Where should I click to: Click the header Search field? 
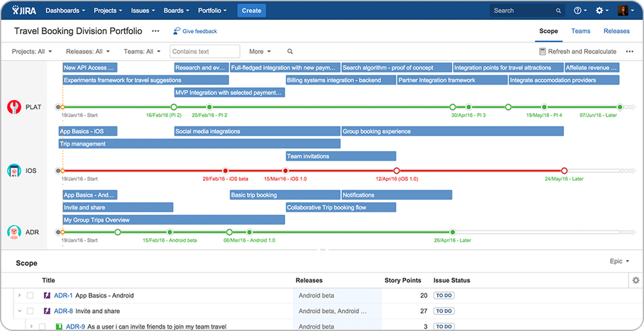527,11
